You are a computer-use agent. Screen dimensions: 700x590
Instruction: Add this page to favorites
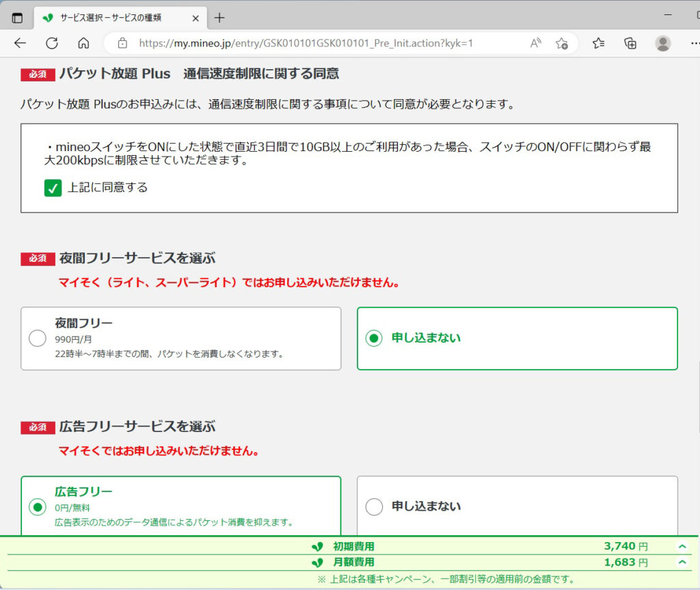[562, 43]
